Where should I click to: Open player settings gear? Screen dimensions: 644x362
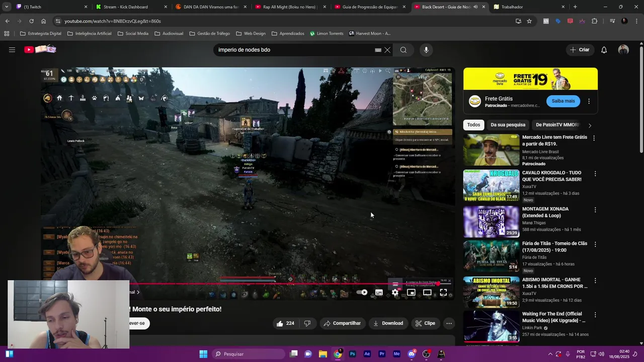pyautogui.click(x=395, y=292)
